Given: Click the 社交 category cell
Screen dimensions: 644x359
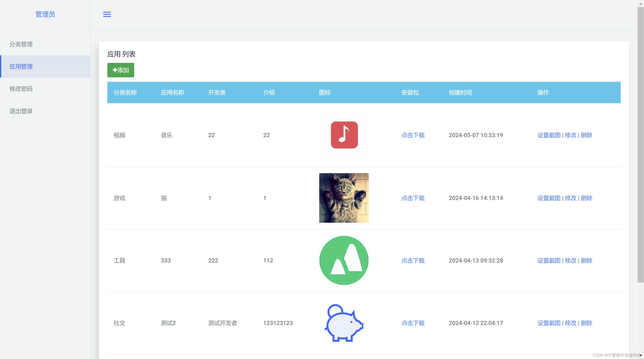Looking at the screenshot, I should [x=120, y=323].
